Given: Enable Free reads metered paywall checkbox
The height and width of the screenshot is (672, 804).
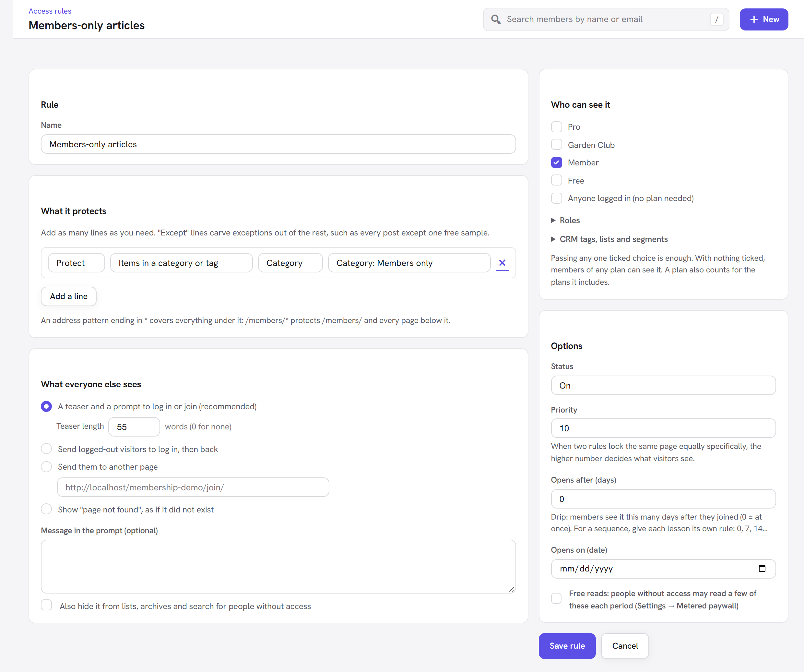Looking at the screenshot, I should tap(557, 598).
